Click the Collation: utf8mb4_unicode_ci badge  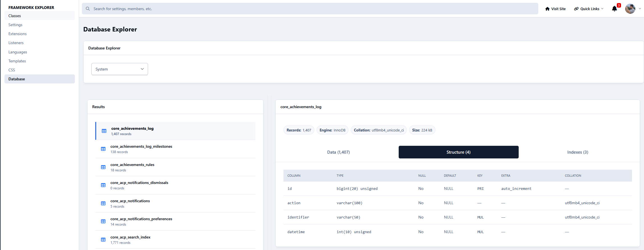click(379, 130)
